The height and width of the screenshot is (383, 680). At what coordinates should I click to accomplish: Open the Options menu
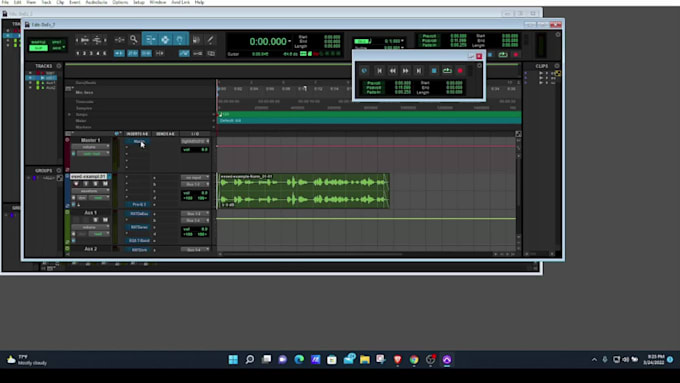coord(120,2)
